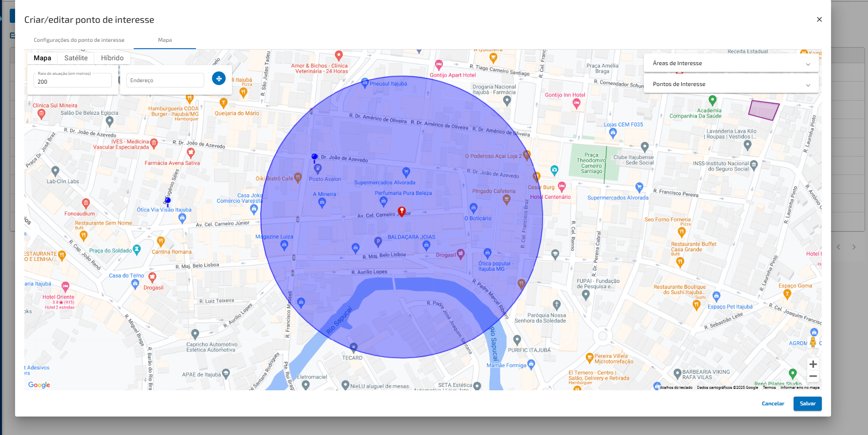Click the Drogasil pharmacy pin inside the circle
Viewport: 868px width, 435px height.
click(461, 254)
